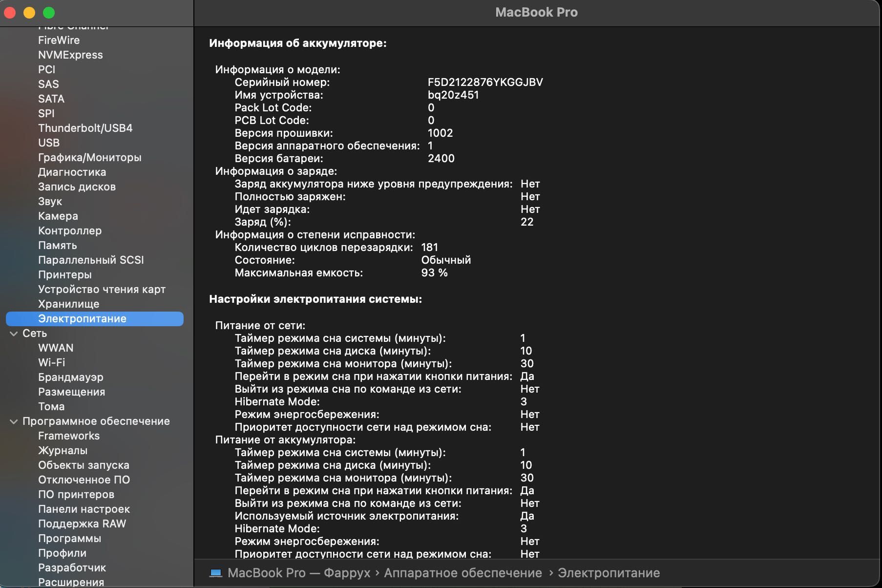The width and height of the screenshot is (882, 588).
Task: Select highlighted Электропитание item
Action: pos(95,318)
